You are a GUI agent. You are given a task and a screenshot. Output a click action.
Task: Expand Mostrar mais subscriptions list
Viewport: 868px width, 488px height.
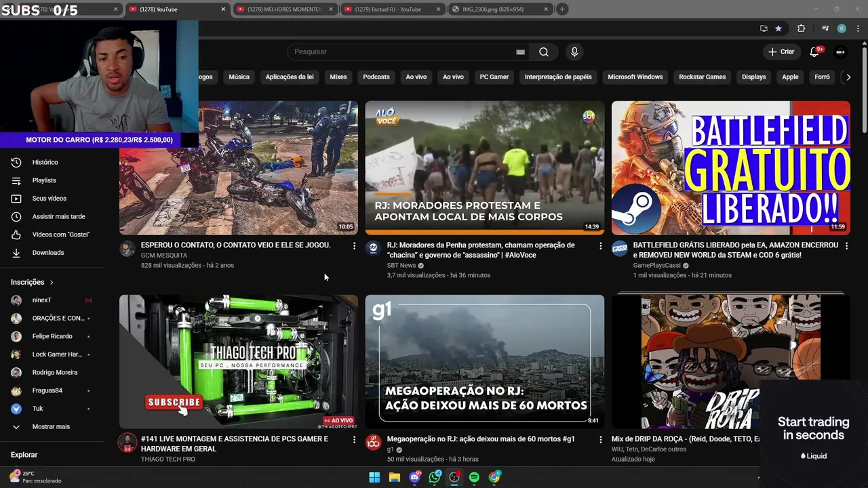coord(52,427)
